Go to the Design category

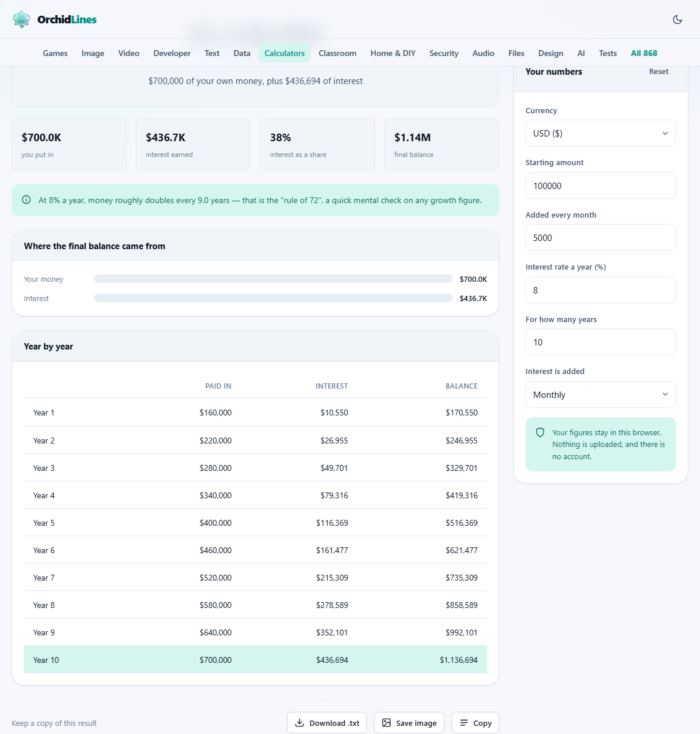click(551, 53)
